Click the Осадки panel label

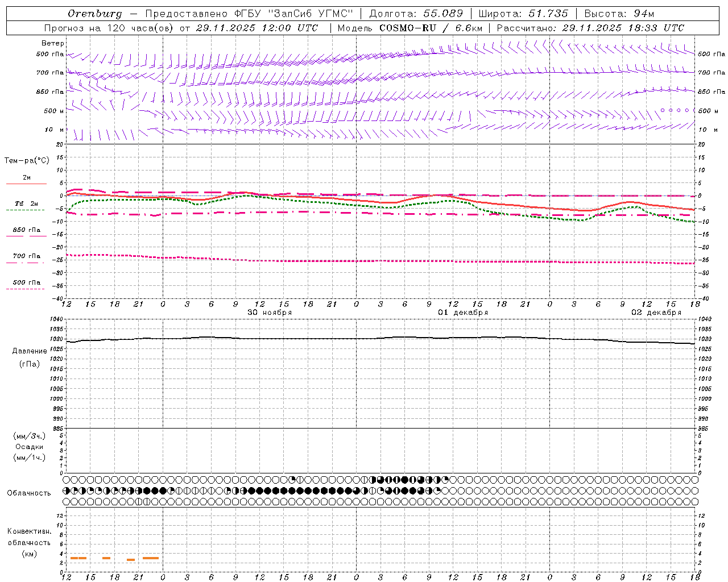click(x=30, y=447)
